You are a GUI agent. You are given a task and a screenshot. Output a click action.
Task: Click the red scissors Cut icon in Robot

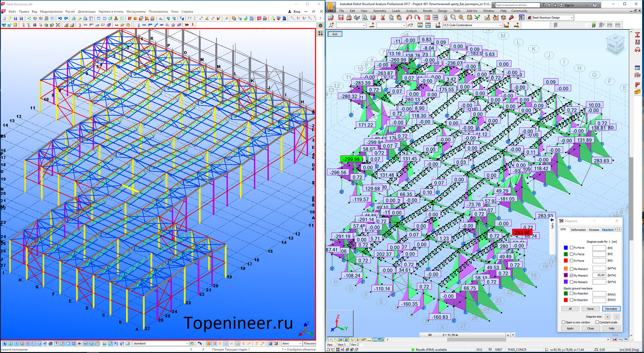pyautogui.click(x=383, y=18)
